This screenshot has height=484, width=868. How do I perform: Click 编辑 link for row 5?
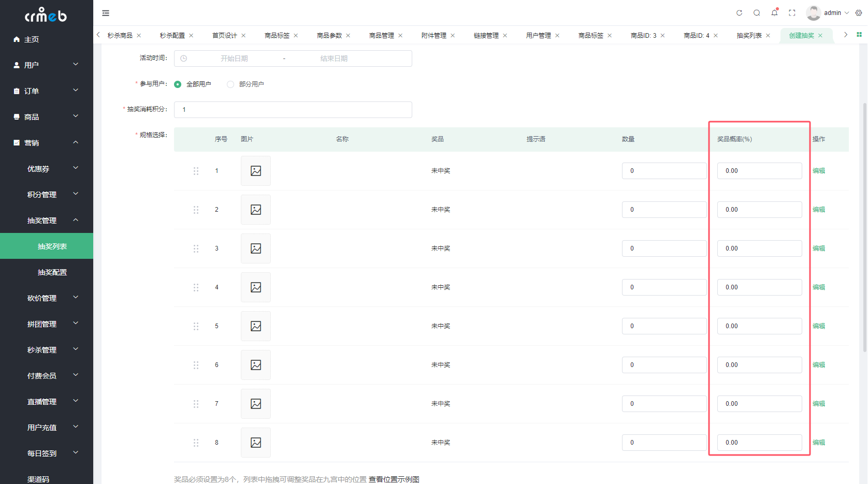tap(819, 326)
